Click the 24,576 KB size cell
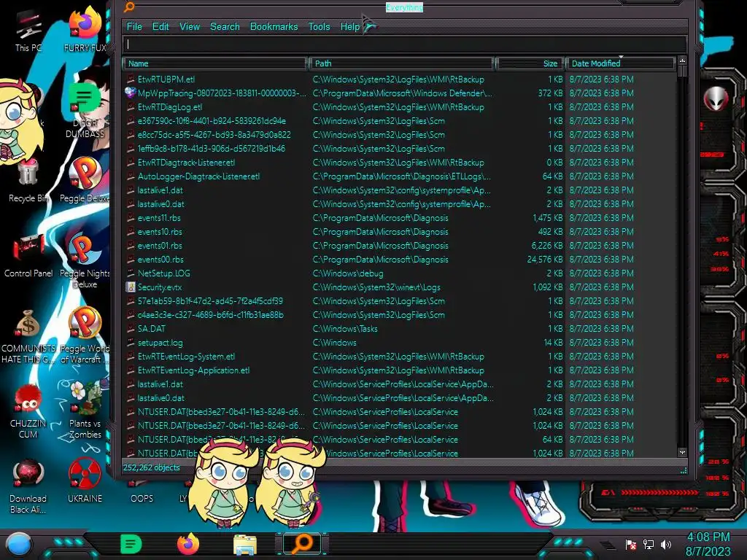The width and height of the screenshot is (747, 560). point(545,260)
